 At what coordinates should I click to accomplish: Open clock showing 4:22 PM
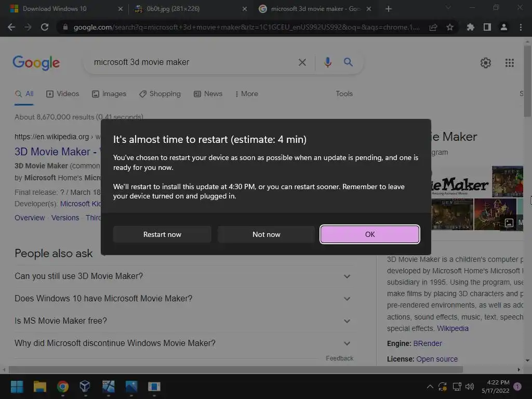pos(495,387)
